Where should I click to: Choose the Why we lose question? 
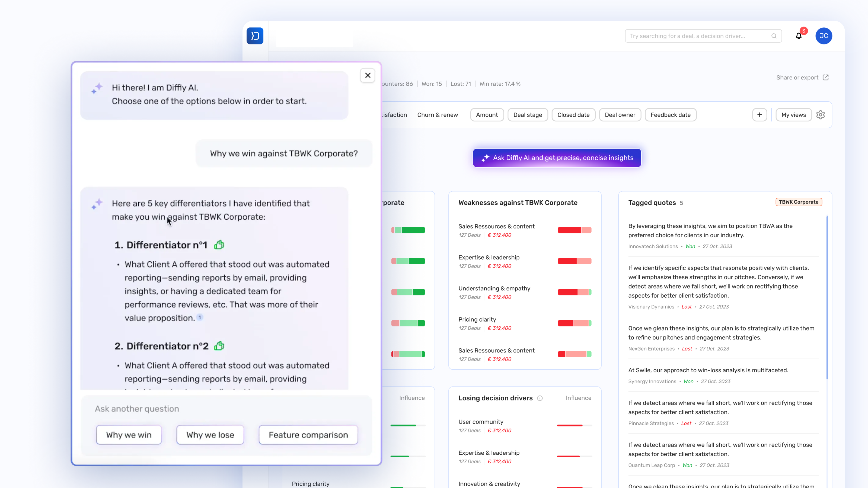(210, 435)
